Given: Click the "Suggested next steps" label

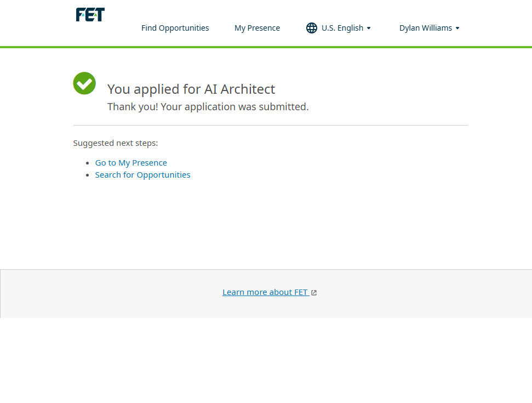Looking at the screenshot, I should [116, 143].
